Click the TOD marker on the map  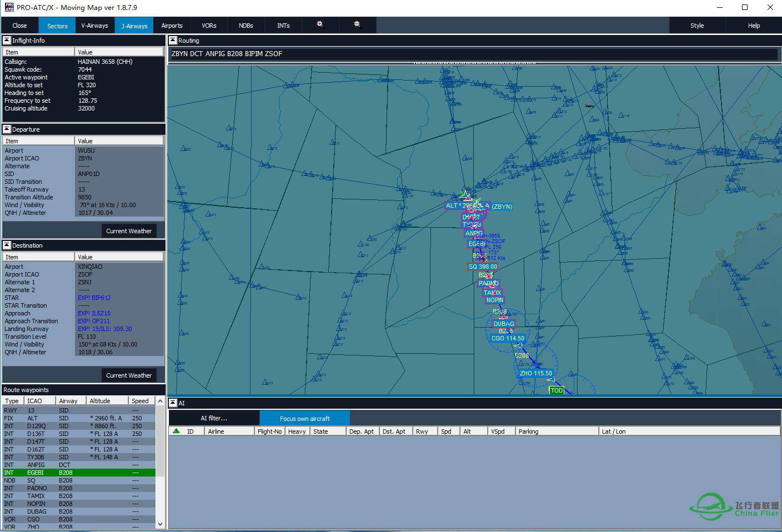point(557,390)
